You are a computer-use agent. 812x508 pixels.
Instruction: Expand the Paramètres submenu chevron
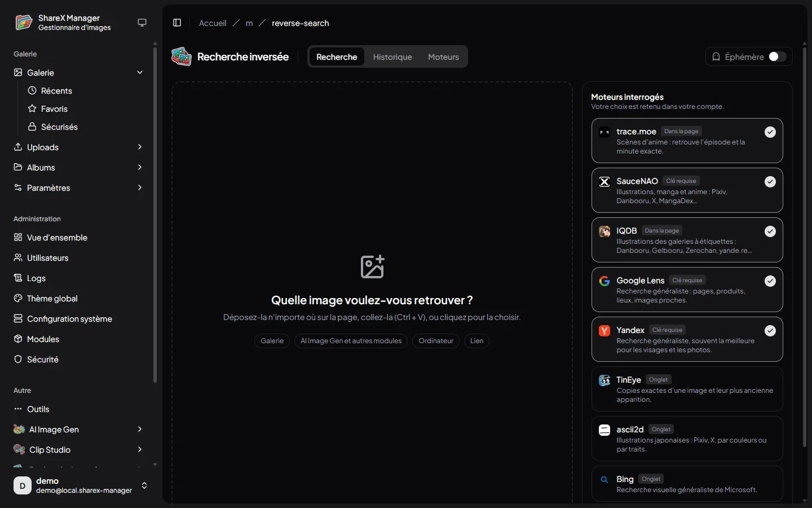pyautogui.click(x=140, y=187)
